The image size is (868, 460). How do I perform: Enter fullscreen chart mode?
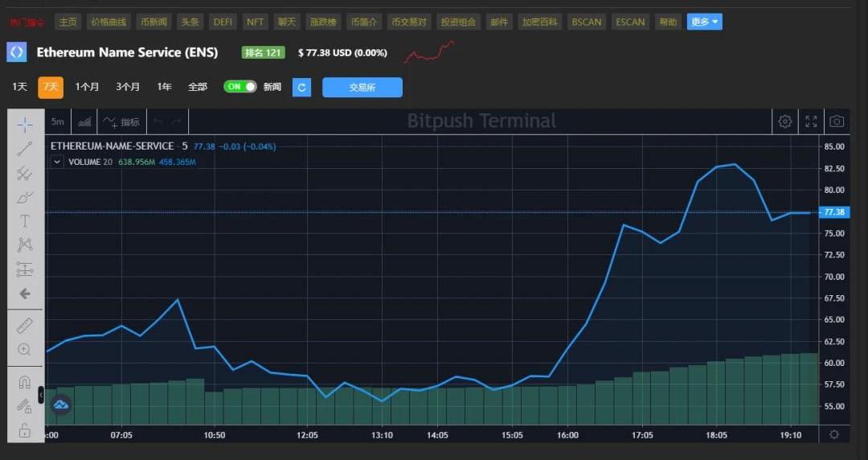811,121
